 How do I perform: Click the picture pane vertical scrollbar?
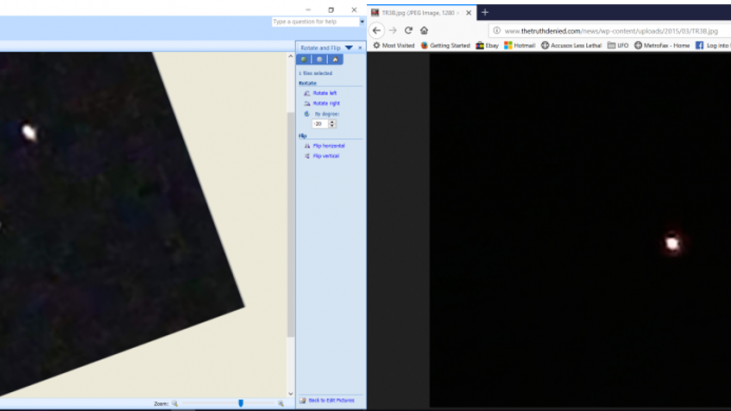[x=290, y=225]
